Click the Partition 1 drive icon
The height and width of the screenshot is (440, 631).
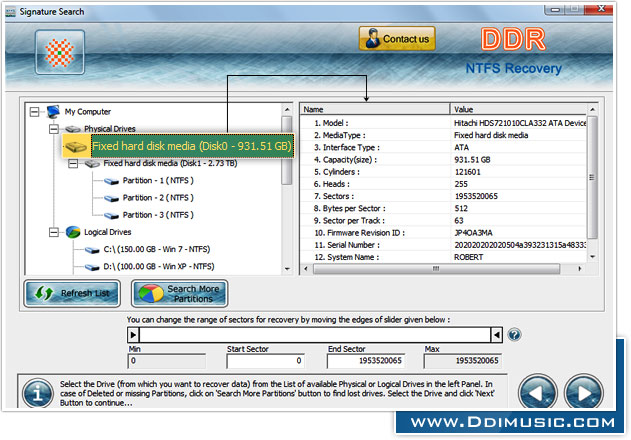(111, 181)
